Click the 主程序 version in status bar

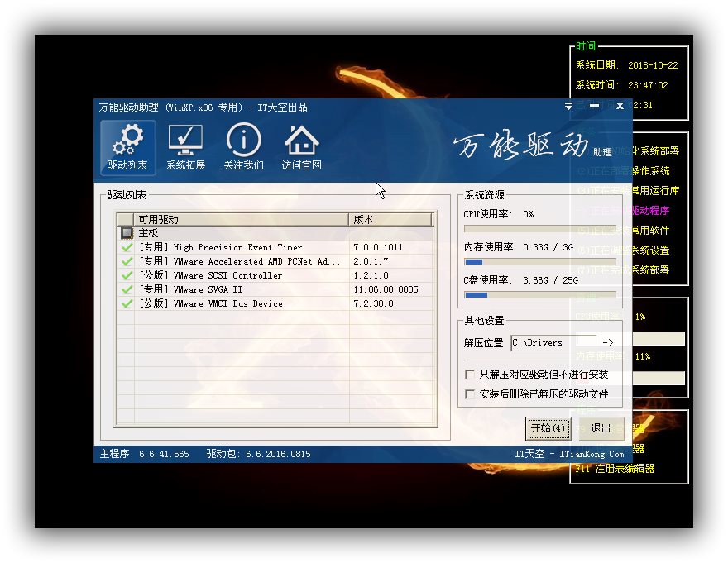tap(145, 454)
